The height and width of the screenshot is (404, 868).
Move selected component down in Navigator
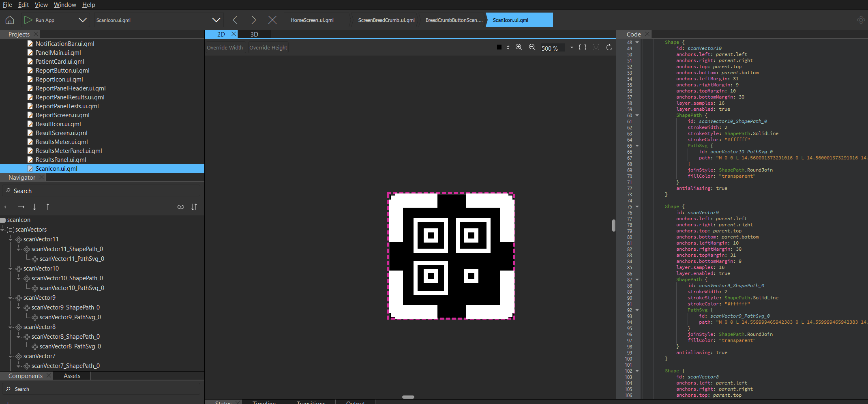[x=34, y=207]
